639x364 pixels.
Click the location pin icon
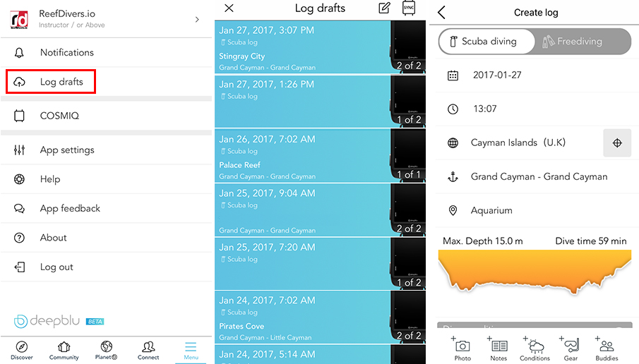click(x=453, y=210)
